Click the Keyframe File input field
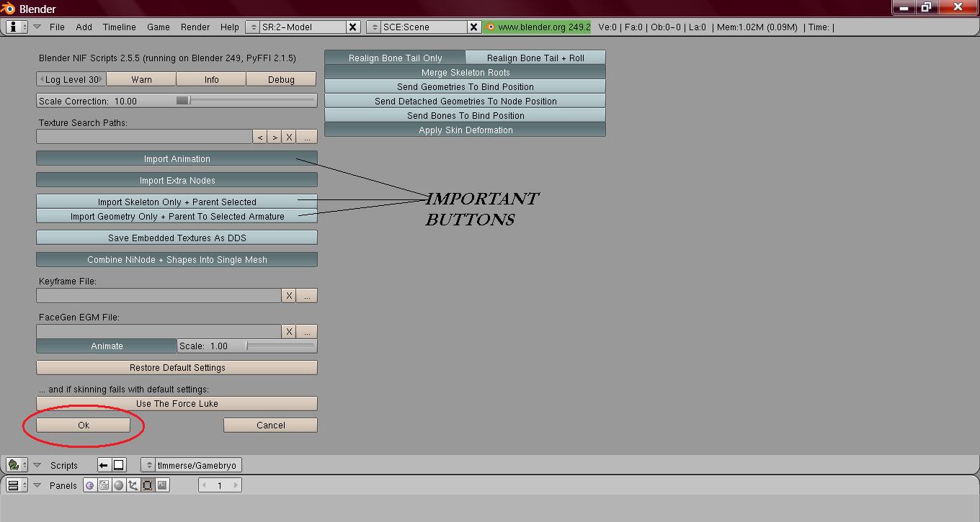Screen dimensions: 980x522 (x=158, y=295)
